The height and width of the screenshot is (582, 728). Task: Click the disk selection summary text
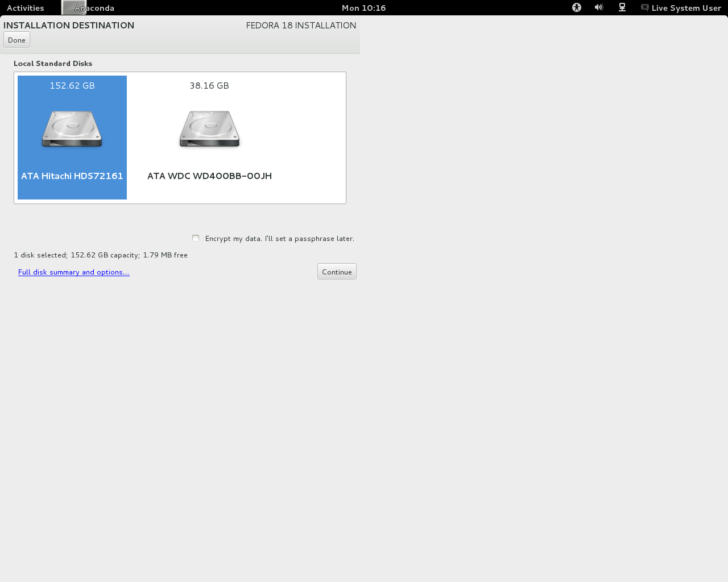(101, 255)
